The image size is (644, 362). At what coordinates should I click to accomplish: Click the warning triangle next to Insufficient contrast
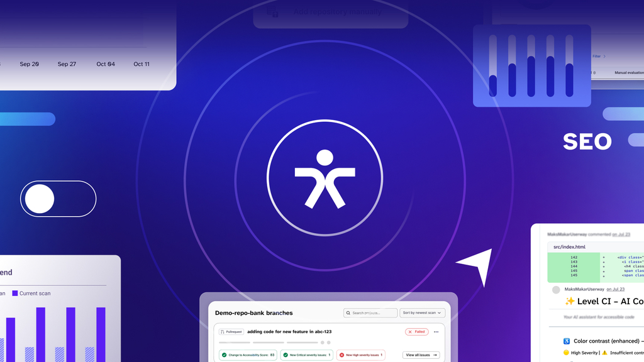(x=605, y=353)
